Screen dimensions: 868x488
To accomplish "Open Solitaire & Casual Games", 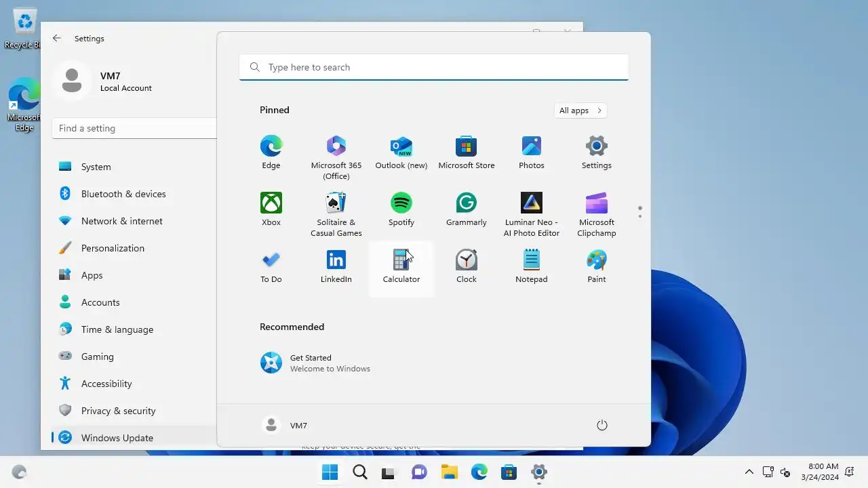I will [x=336, y=214].
